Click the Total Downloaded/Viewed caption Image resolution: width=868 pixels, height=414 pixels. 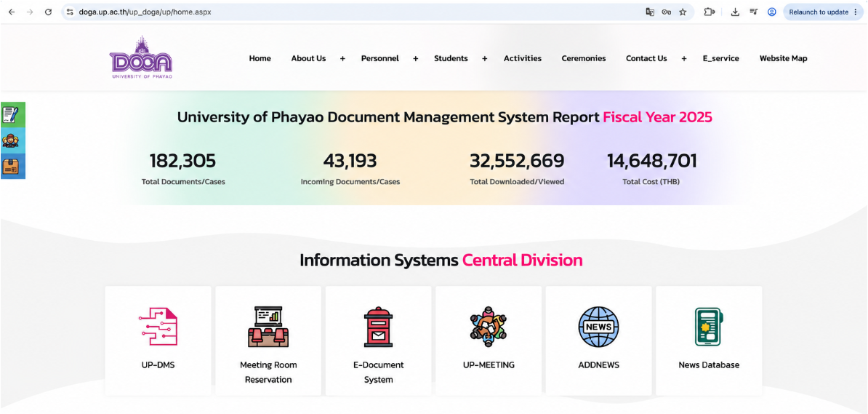click(517, 181)
